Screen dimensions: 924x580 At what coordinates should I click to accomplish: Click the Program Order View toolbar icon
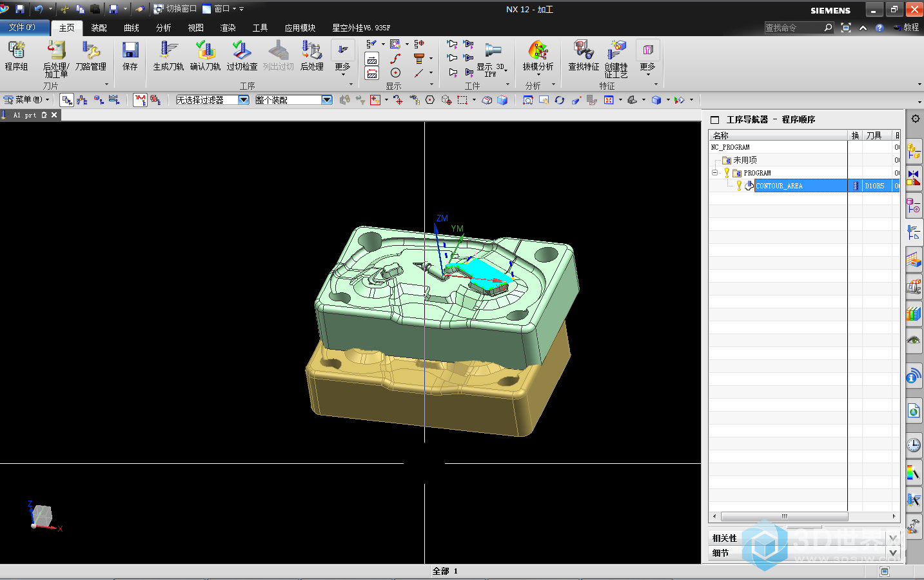coord(67,100)
